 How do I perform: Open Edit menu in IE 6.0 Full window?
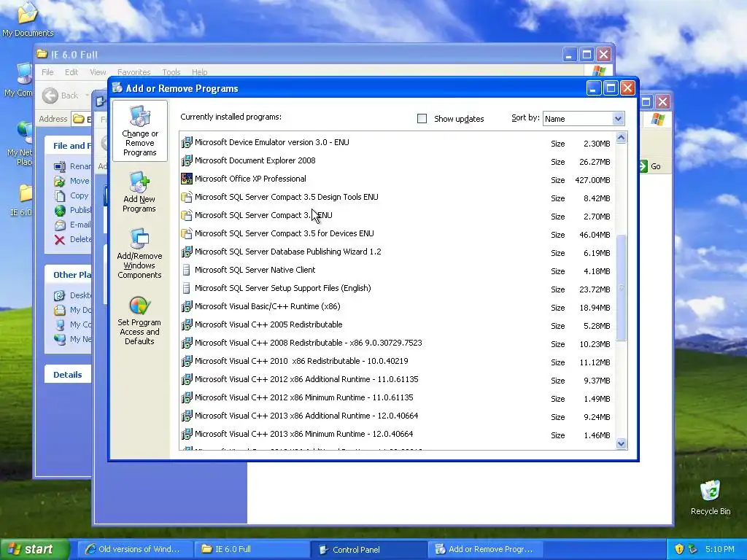click(71, 72)
